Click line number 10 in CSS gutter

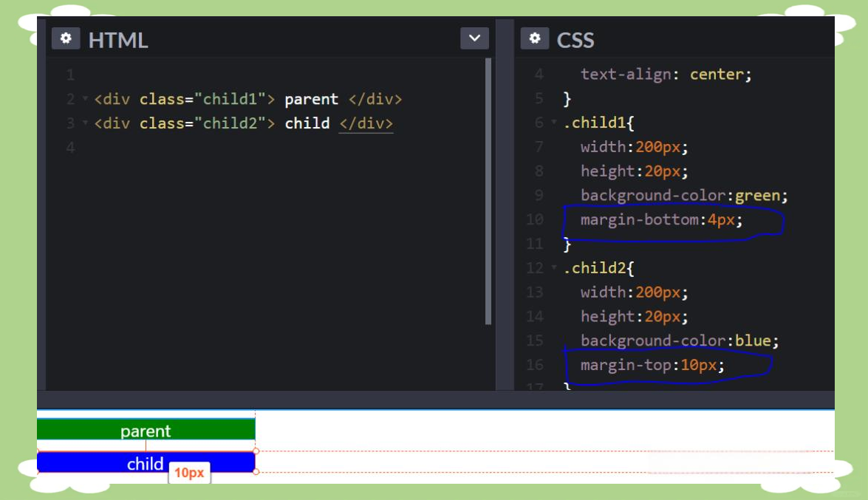tap(535, 219)
